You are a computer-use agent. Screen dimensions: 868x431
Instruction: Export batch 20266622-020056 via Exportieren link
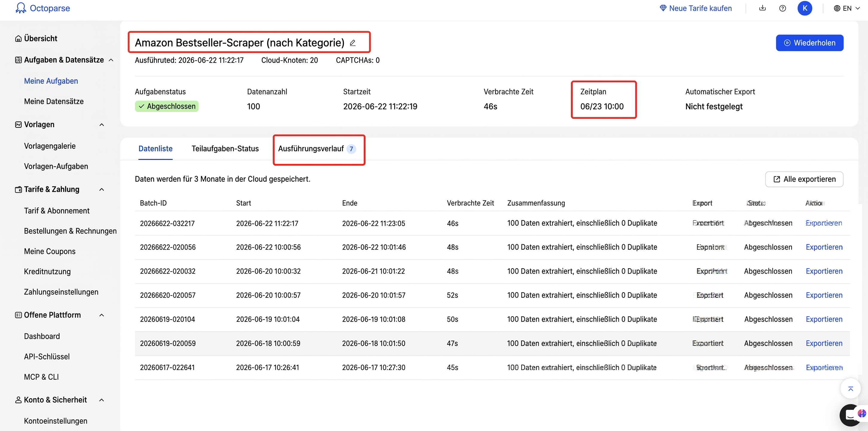tap(824, 247)
